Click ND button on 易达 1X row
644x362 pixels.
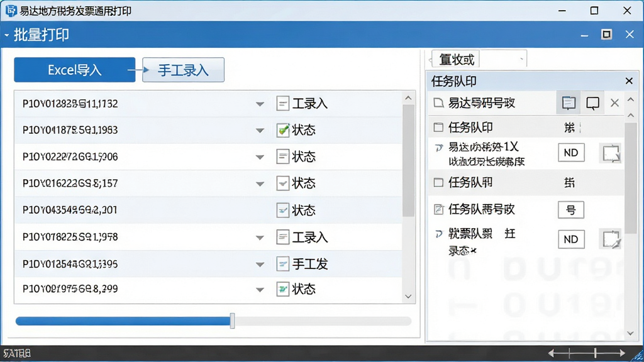[x=571, y=153]
